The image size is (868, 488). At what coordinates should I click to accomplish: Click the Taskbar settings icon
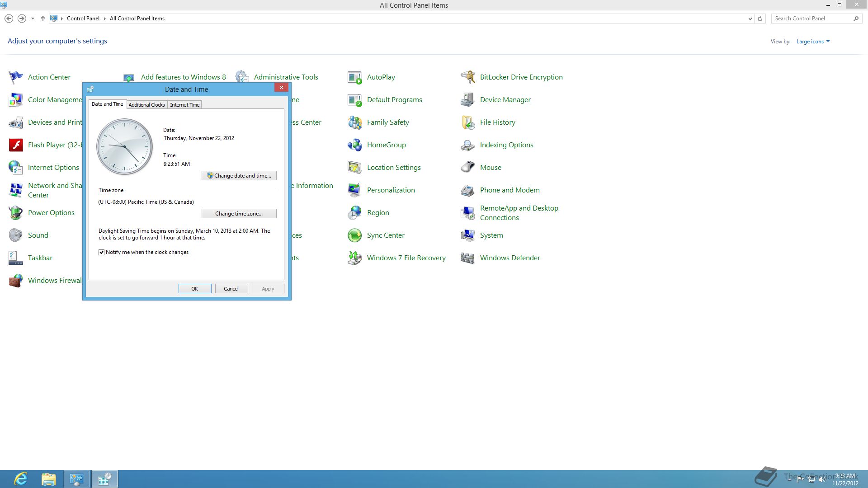16,258
